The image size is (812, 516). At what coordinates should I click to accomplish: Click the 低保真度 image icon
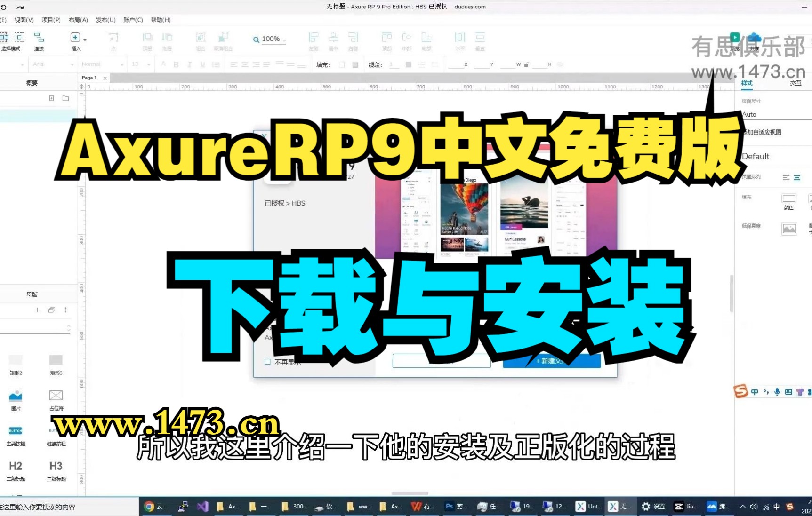coord(789,229)
